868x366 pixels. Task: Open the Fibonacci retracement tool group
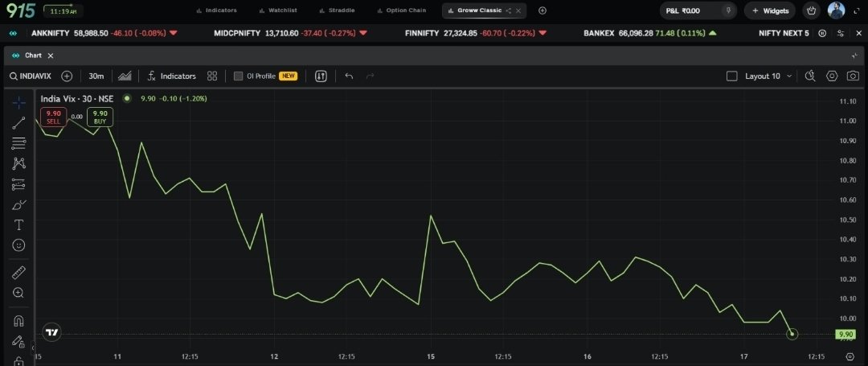point(18,143)
